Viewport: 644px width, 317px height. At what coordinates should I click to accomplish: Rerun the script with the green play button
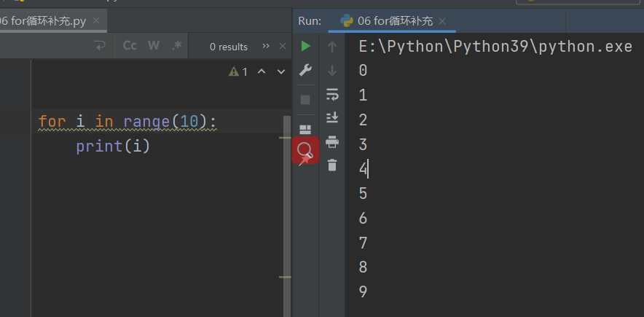pyautogui.click(x=305, y=47)
